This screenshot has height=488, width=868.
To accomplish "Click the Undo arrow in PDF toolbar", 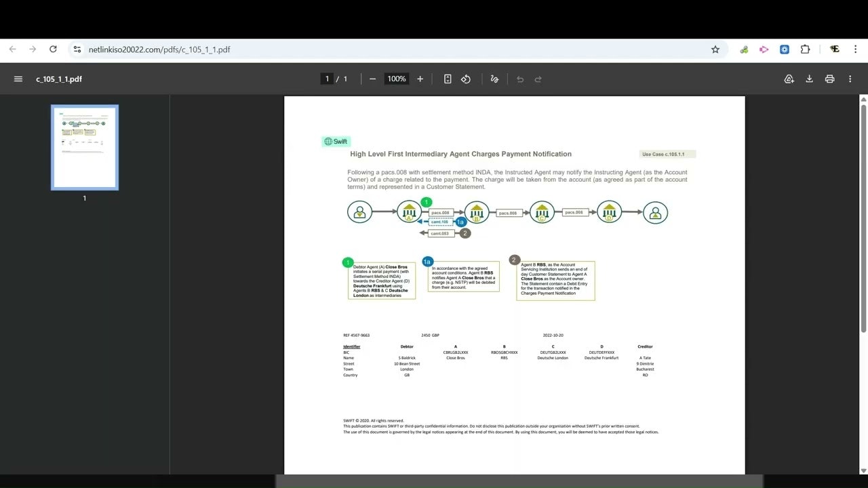I will 520,79.
